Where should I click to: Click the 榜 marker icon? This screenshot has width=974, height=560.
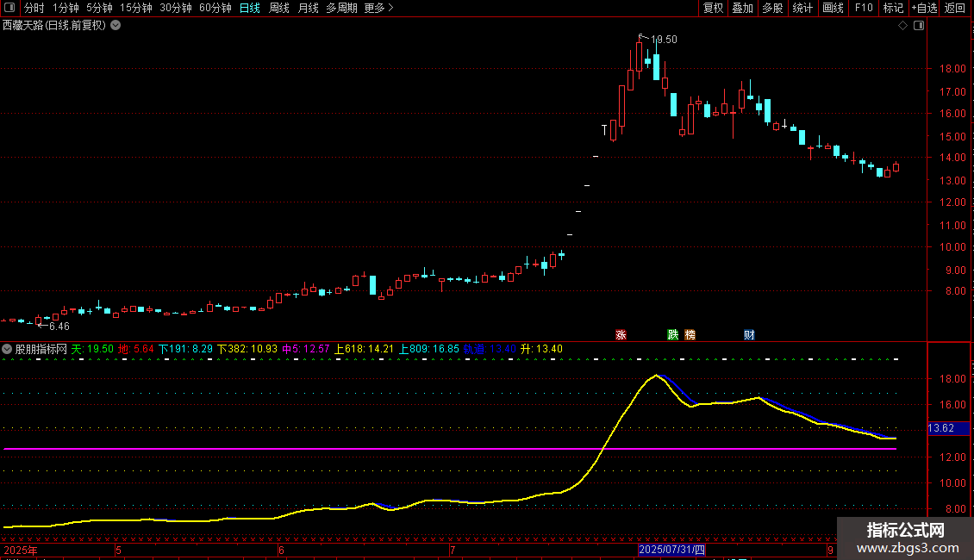[x=690, y=334]
